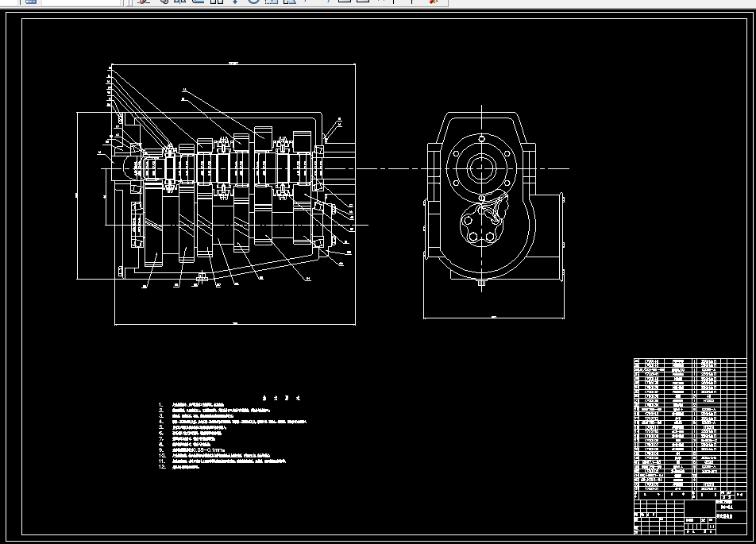The width and height of the screenshot is (756, 544).
Task: Select note line numbered 12. in requirements
Action: 179,467
